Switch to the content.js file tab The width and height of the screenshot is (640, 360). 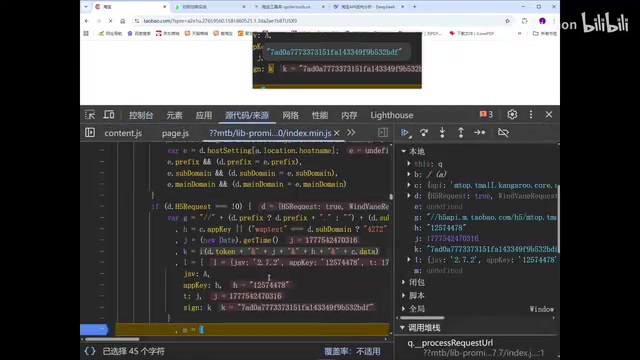[123, 133]
